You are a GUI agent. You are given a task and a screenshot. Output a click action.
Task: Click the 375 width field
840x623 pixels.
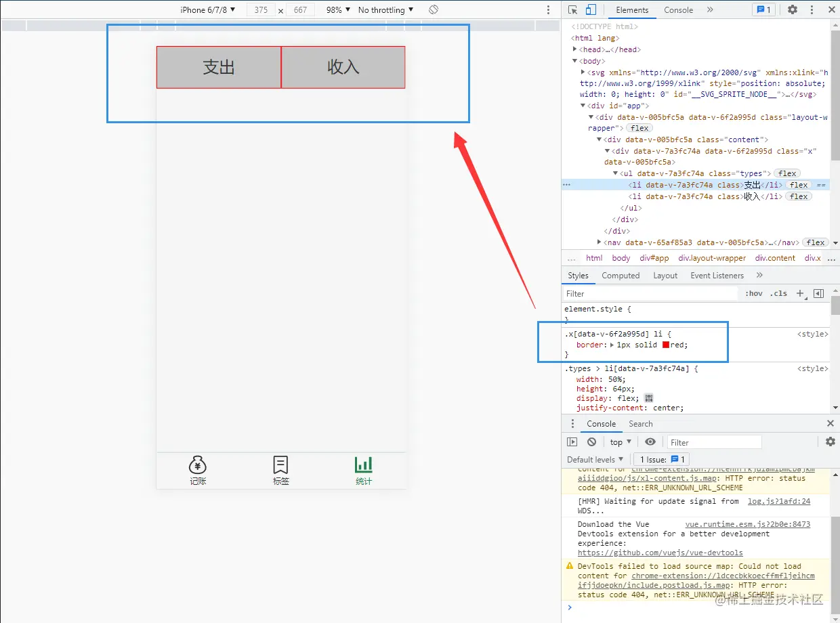point(261,9)
